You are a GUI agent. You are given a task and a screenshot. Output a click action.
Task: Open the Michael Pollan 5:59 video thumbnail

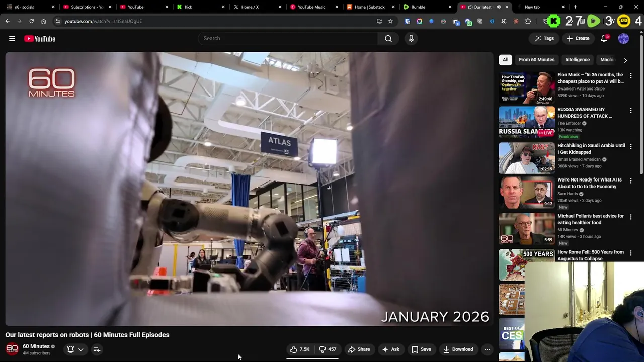[526, 228]
